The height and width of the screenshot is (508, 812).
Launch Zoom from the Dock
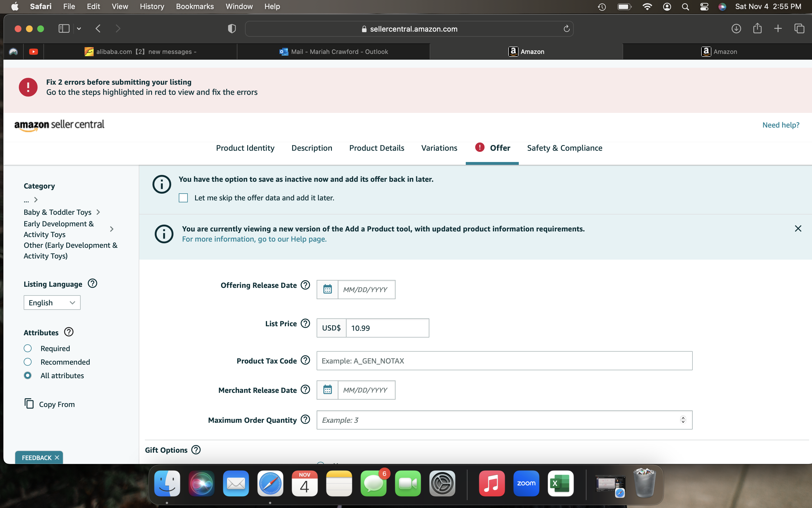pyautogui.click(x=526, y=483)
